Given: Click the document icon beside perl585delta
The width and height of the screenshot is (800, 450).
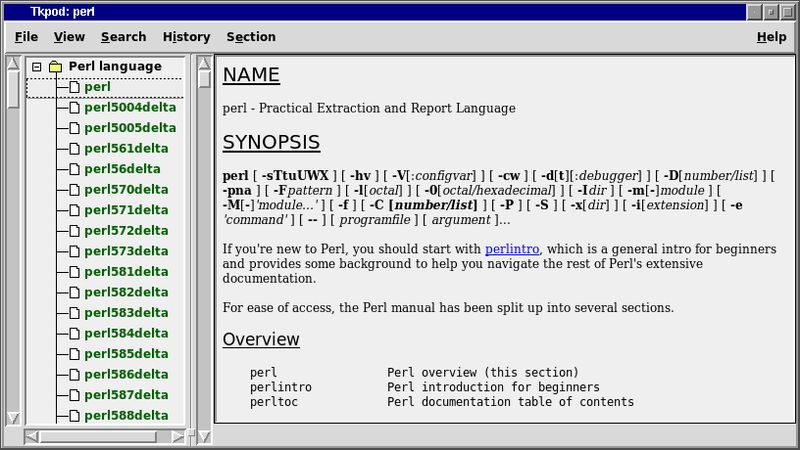Looking at the screenshot, I should pos(74,354).
